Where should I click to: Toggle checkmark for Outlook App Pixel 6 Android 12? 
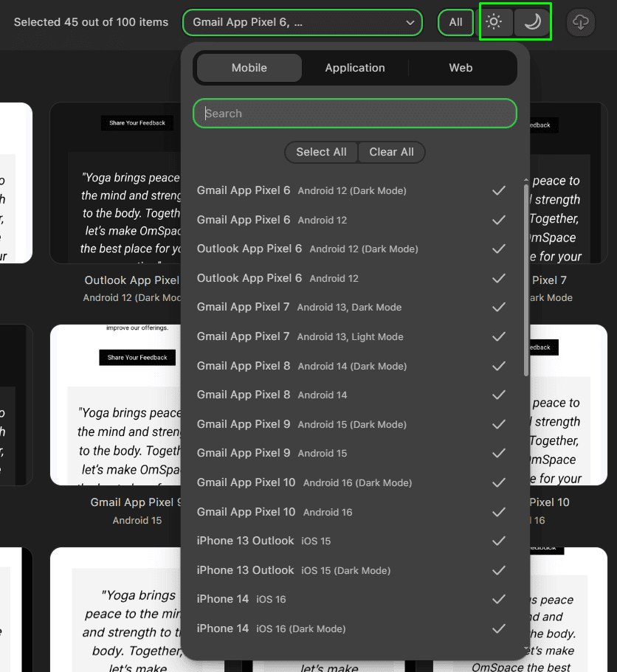pyautogui.click(x=499, y=278)
